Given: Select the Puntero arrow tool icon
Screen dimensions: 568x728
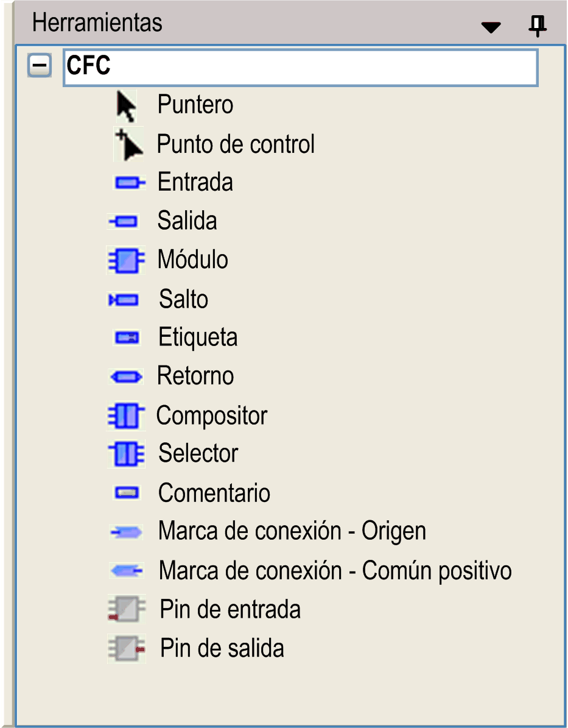Looking at the screenshot, I should point(125,107).
